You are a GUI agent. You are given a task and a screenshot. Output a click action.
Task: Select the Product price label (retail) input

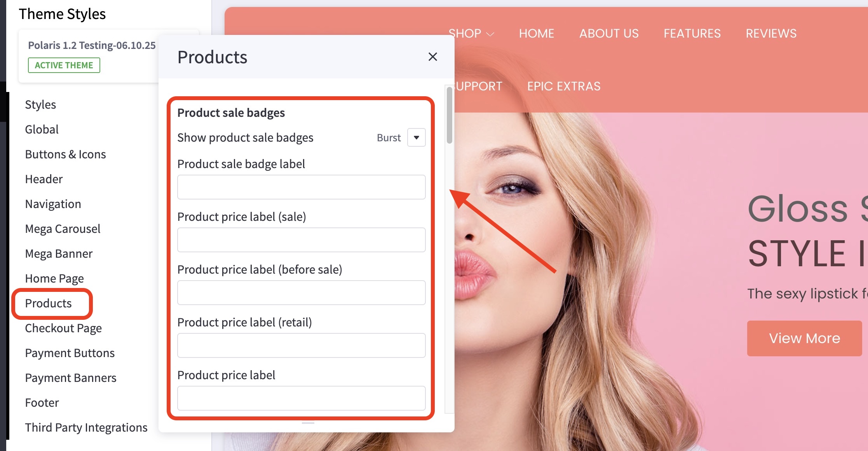[301, 345]
